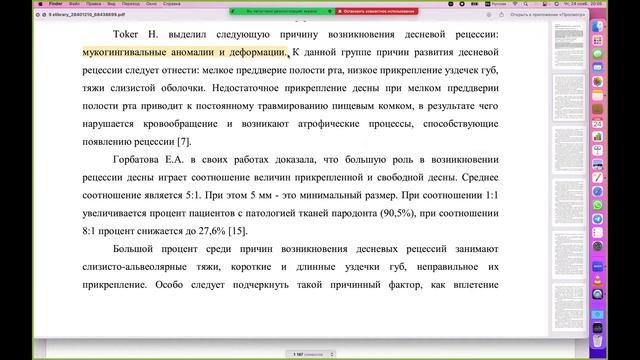Viewport: 640px width, 360px height.
Task: Open the Правка menu
Action: pyautogui.click(x=93, y=4)
